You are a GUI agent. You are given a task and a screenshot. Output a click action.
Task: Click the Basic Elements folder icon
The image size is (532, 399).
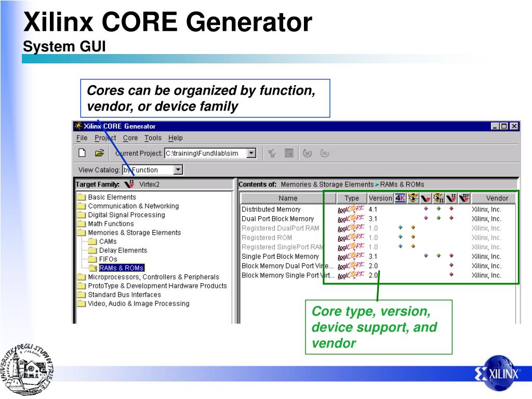point(82,197)
